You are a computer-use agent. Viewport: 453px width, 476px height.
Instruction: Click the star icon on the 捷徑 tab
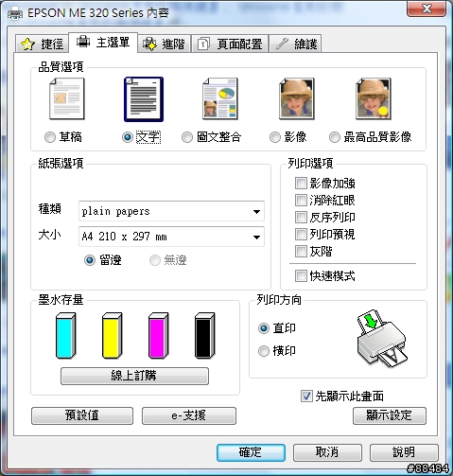pos(27,44)
